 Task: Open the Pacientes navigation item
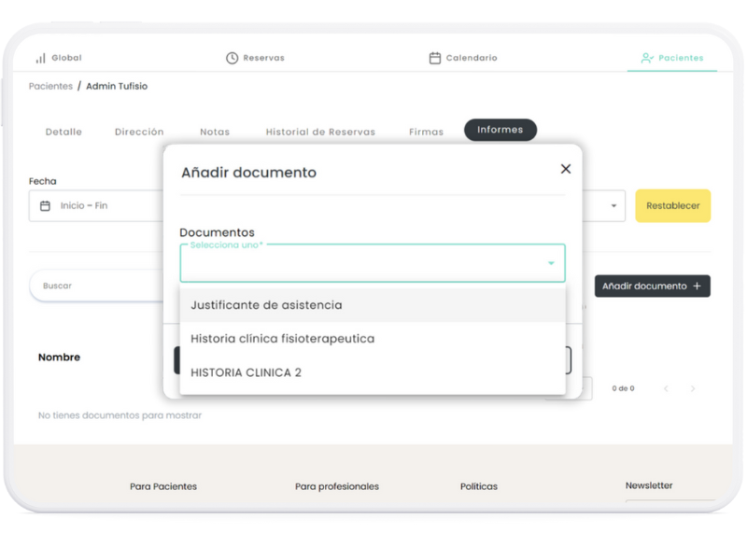click(x=672, y=58)
